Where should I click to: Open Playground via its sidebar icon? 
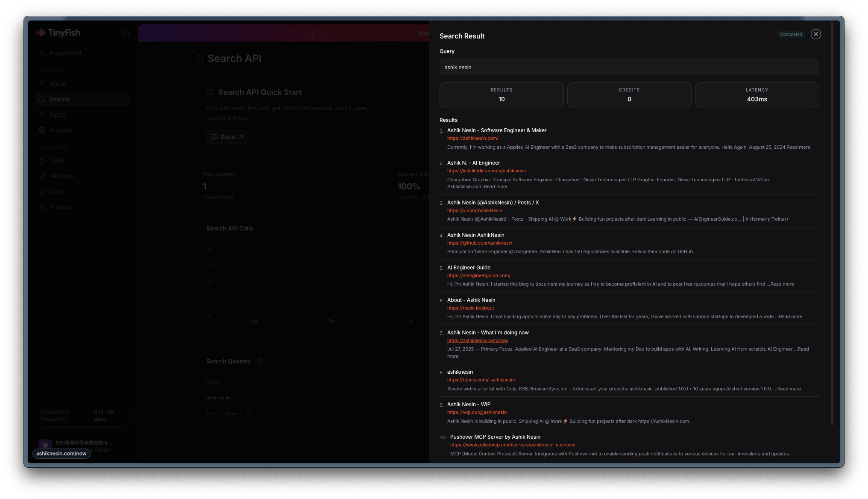42,53
